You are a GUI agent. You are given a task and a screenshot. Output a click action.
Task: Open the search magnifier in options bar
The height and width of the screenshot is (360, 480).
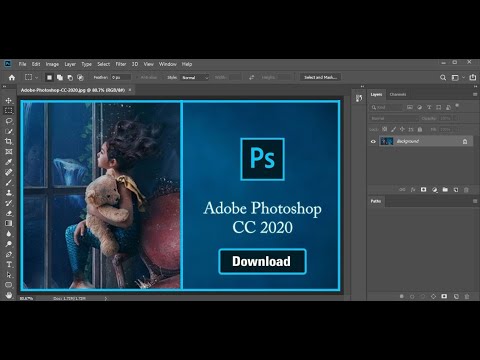[443, 78]
